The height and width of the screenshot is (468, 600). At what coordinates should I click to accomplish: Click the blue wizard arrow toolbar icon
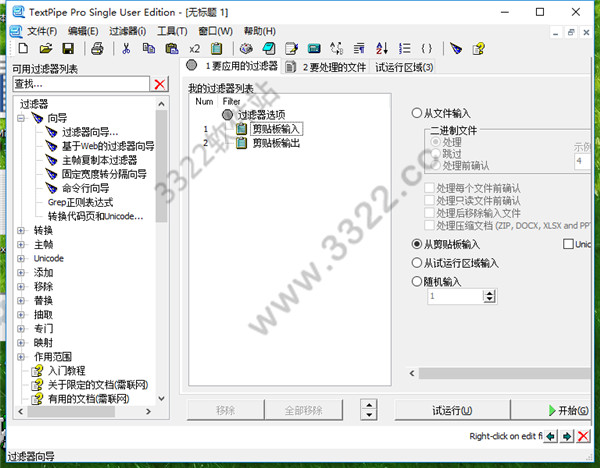(456, 49)
